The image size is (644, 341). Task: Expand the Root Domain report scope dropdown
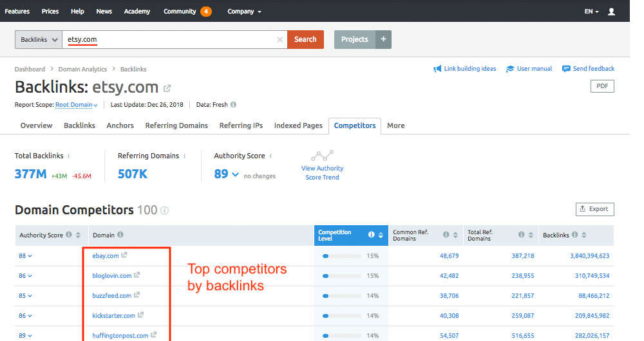76,105
